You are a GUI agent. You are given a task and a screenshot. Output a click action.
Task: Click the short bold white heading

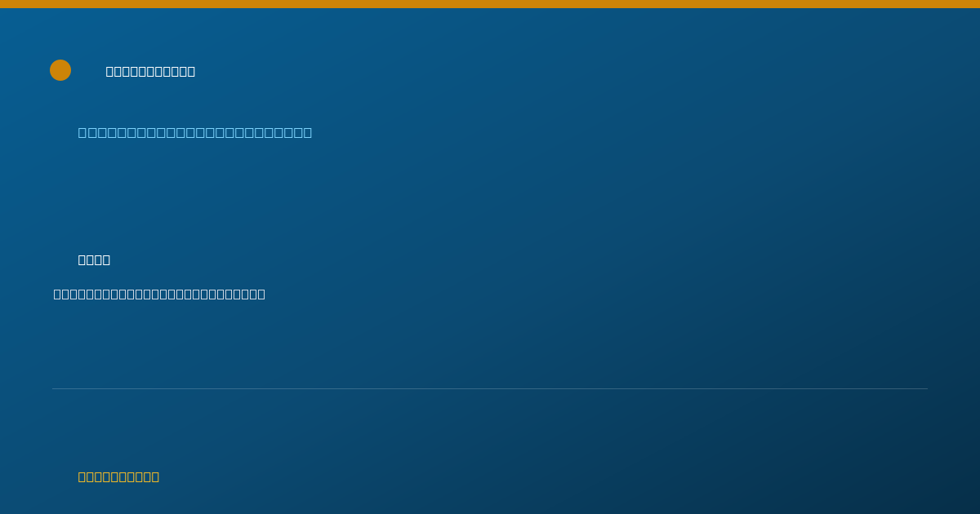(94, 259)
